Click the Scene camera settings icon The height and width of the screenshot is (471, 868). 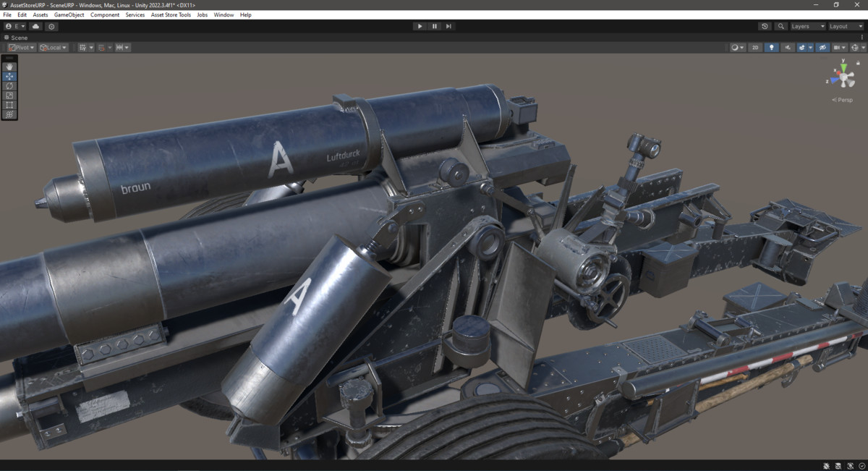click(x=839, y=48)
